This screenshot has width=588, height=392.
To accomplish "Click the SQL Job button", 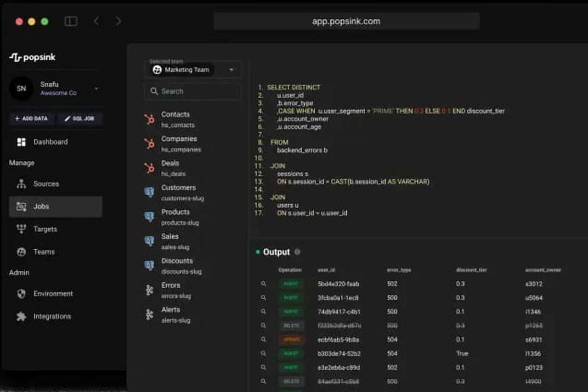I will (x=79, y=118).
